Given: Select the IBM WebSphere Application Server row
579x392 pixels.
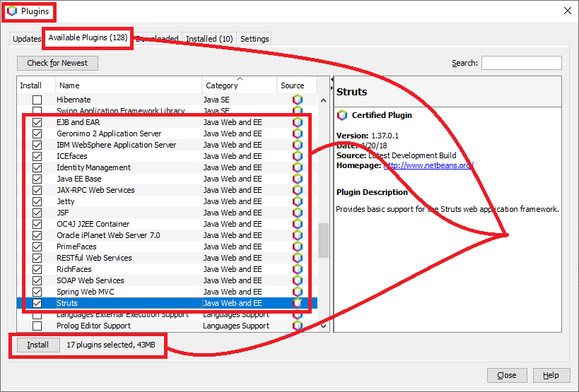Looking at the screenshot, I should tap(167, 145).
